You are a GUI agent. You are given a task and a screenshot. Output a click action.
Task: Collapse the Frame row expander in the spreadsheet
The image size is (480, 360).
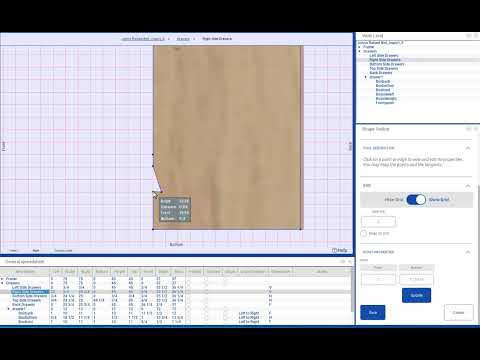tap(2, 279)
